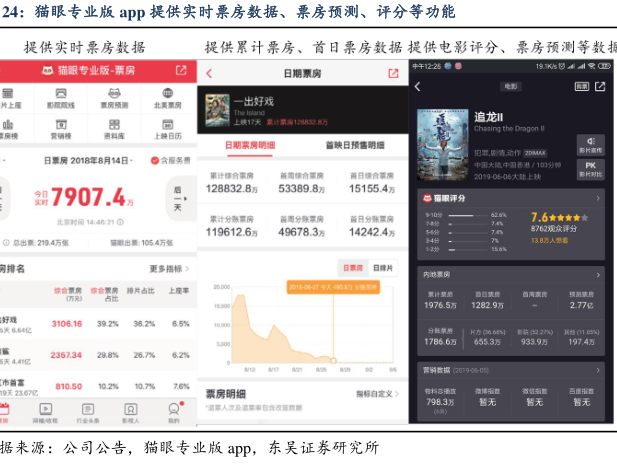Open the 影院院线 shortcut icon
The image size is (617, 466).
(x=61, y=93)
